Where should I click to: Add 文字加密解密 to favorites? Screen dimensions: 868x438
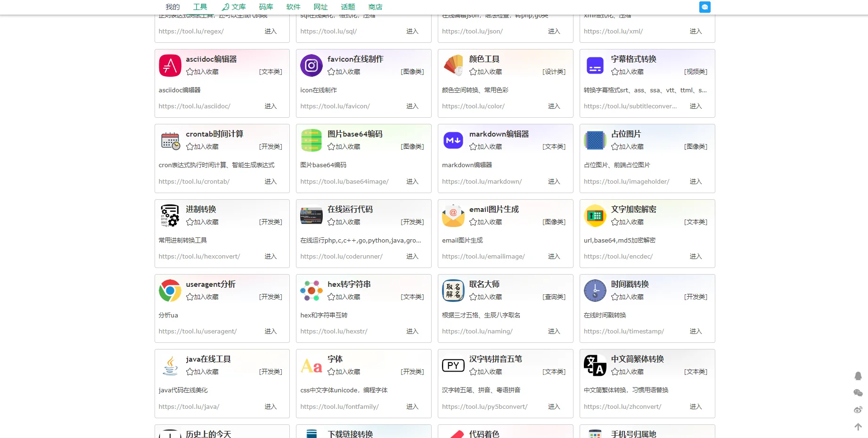click(x=628, y=222)
